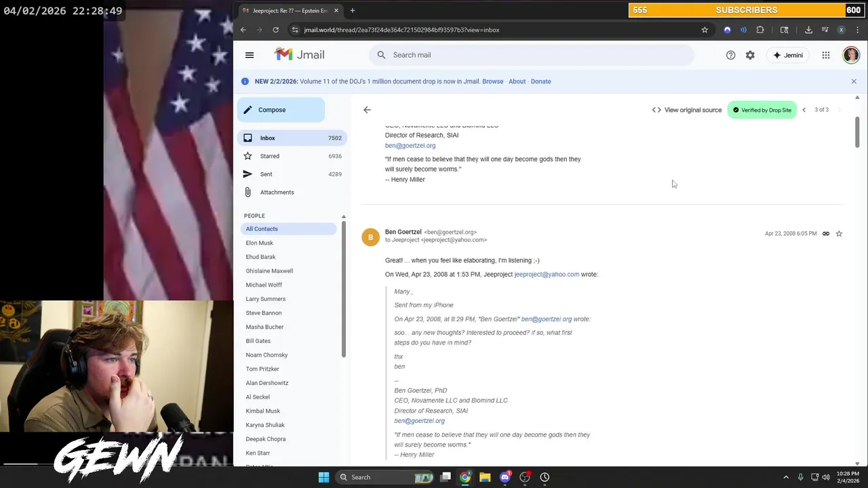This screenshot has width=868, height=488.
Task: Click the search magnifier icon in Search mail
Action: pyautogui.click(x=381, y=55)
